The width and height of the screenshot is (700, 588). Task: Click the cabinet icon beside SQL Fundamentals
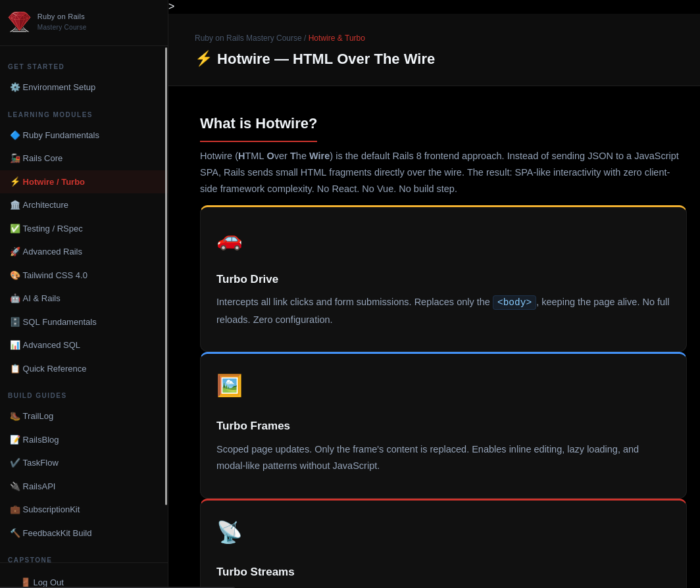coord(15,322)
